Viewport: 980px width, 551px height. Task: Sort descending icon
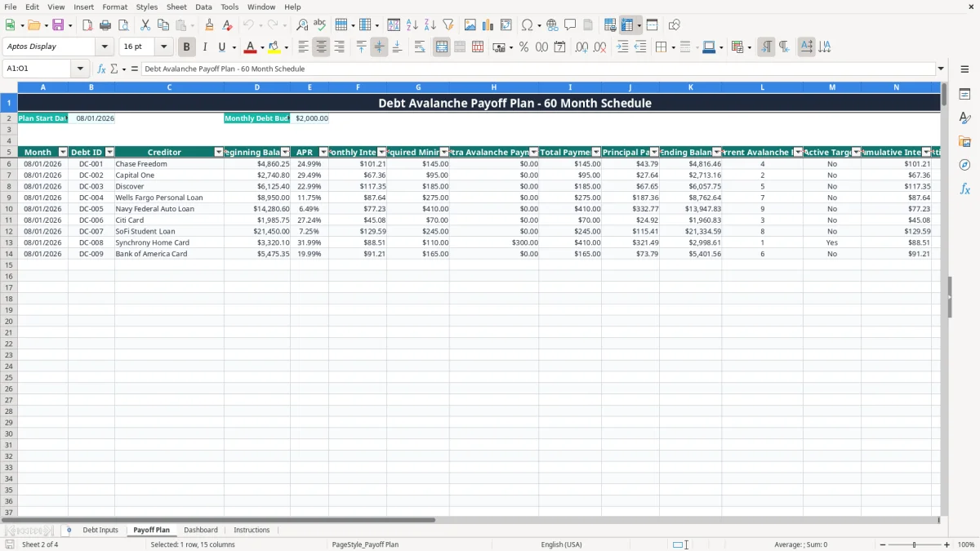(x=430, y=25)
